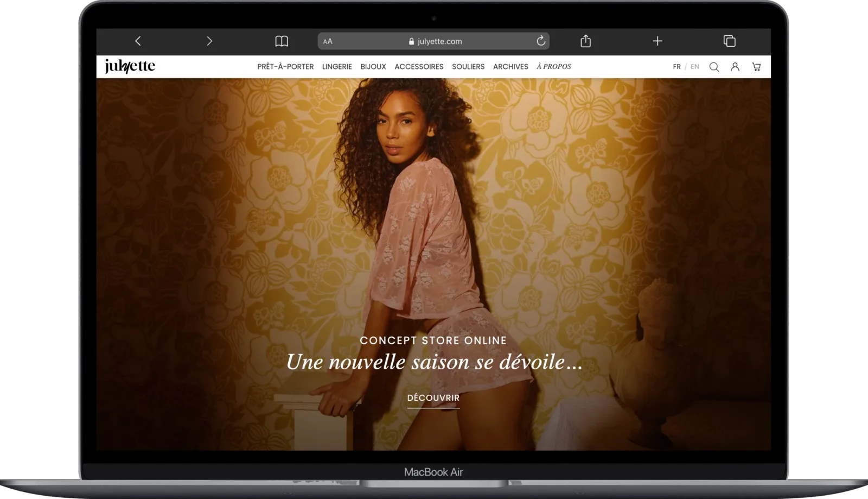The width and height of the screenshot is (868, 499).
Task: Go forward with the Safari forward arrow
Action: click(209, 41)
